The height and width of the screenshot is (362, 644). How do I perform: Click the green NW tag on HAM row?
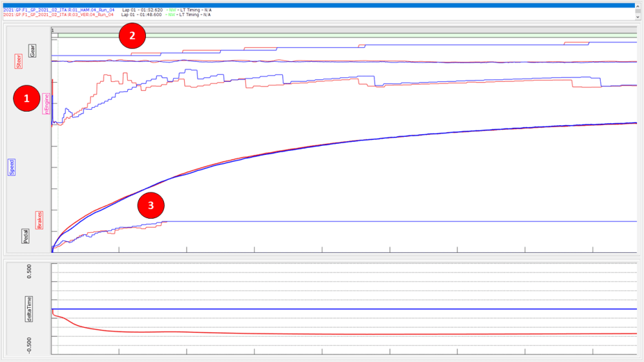click(170, 10)
